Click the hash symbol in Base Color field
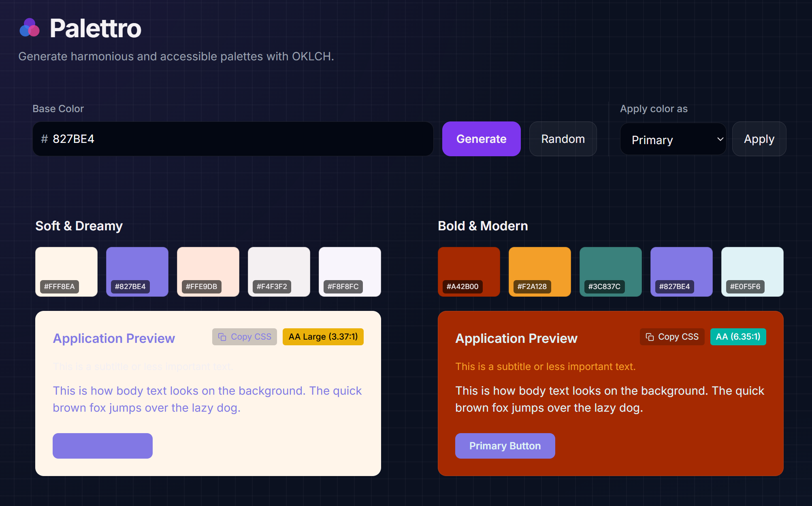812x506 pixels. tap(44, 139)
